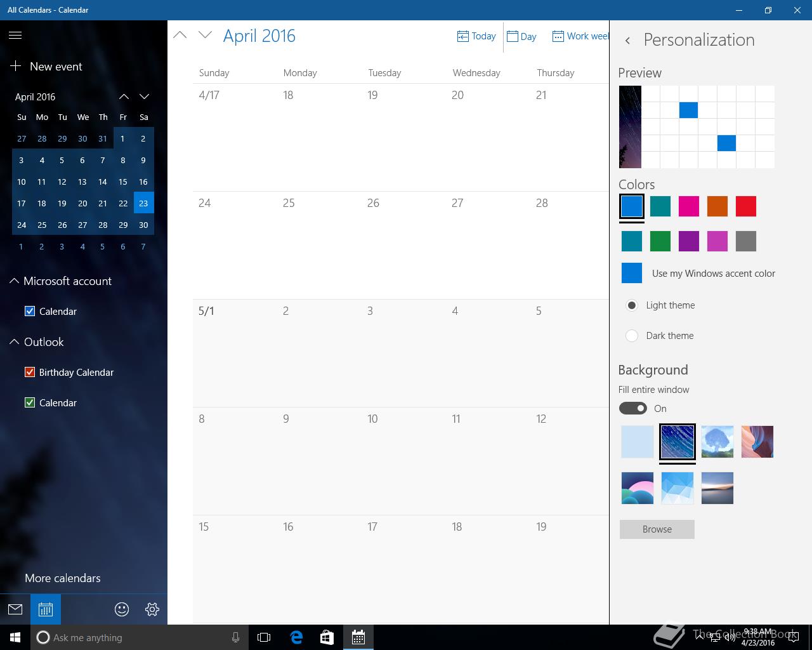Move main calendar down one period

coord(205,35)
